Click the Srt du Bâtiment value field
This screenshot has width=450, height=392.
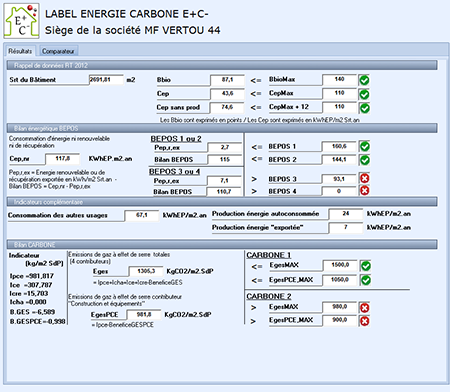click(106, 80)
